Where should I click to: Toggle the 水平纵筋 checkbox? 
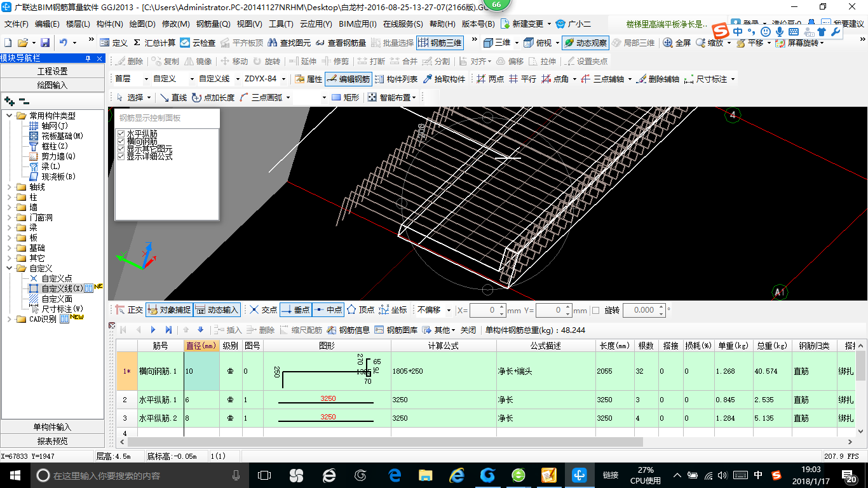(121, 133)
